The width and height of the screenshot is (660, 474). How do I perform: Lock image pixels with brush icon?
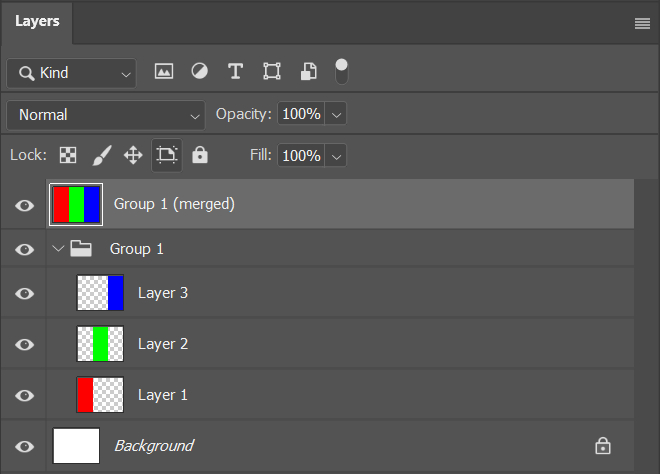[102, 155]
